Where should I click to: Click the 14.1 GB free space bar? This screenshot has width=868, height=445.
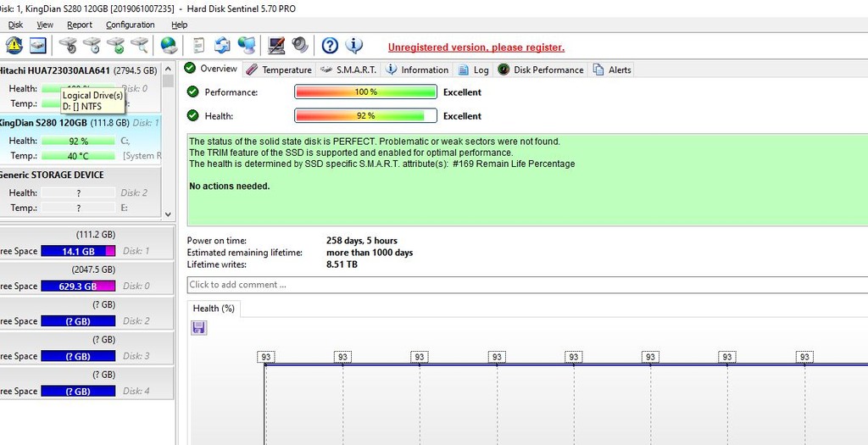(x=78, y=251)
